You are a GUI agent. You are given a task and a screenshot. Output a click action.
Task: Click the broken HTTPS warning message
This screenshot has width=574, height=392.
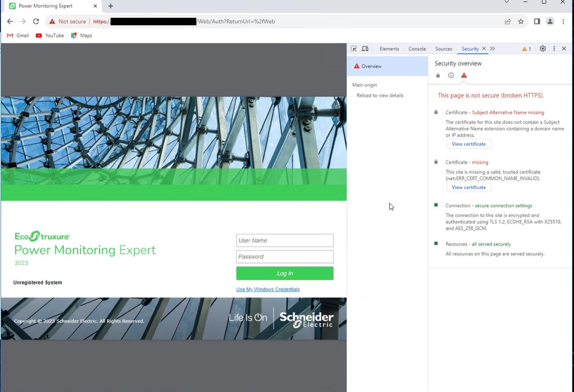click(x=491, y=96)
